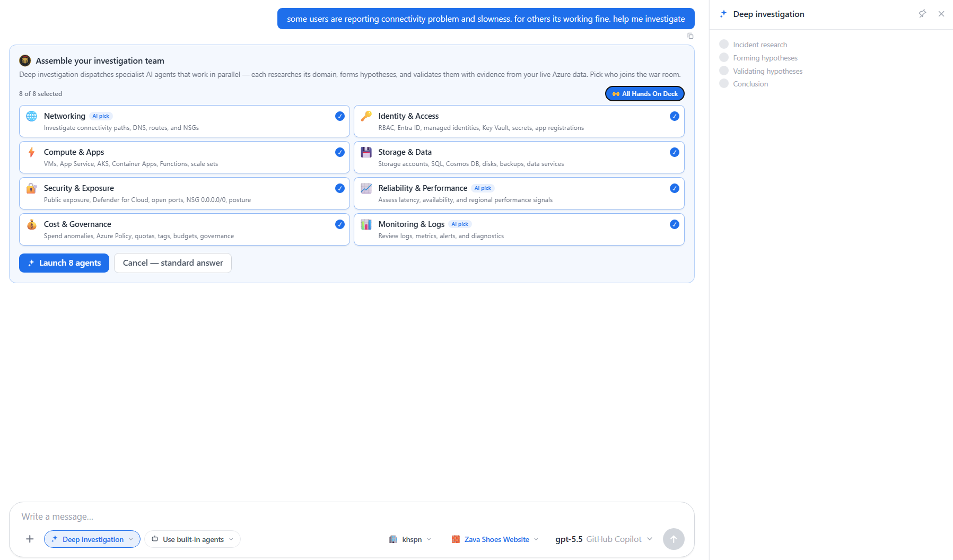Click 'Storage accounts, SQL, Cosmos DB' description
Viewport: 953px width, 560px height.
(471, 164)
